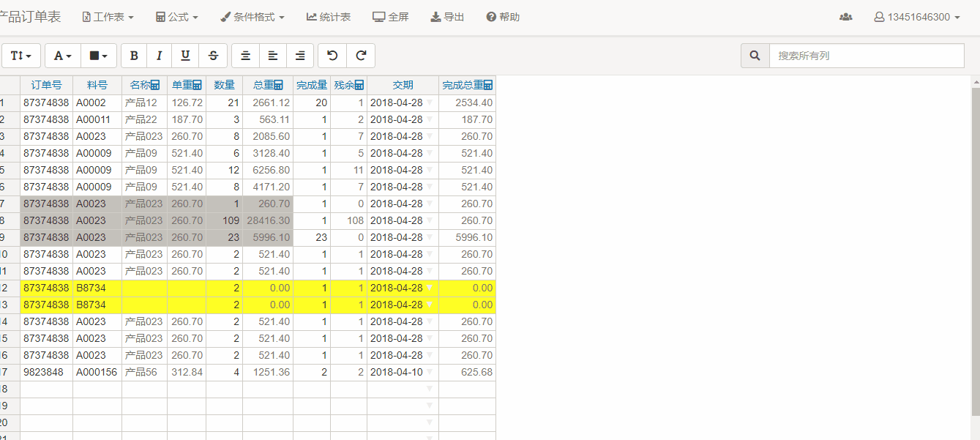This screenshot has width=980, height=440.
Task: Center align the cell text
Action: 245,56
